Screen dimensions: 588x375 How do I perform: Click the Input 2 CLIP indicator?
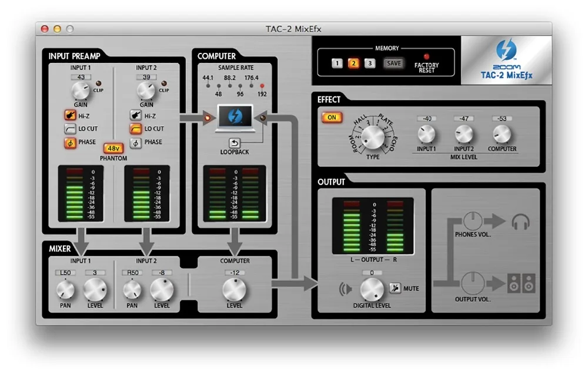(164, 83)
